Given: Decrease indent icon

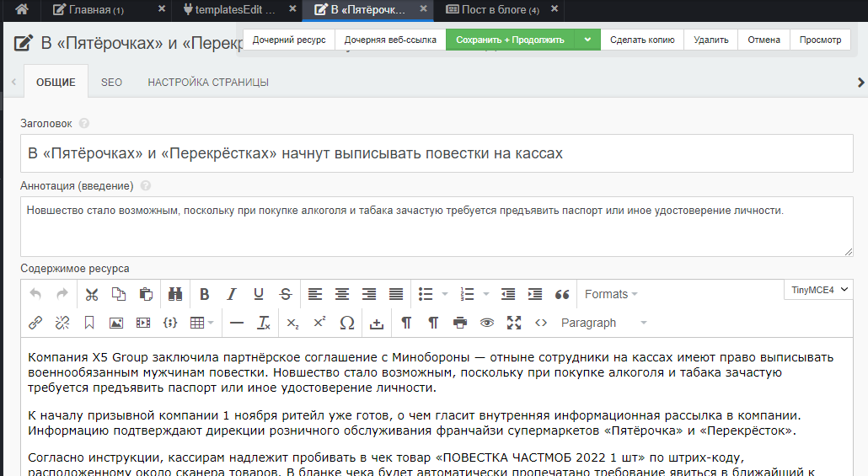Looking at the screenshot, I should tap(508, 294).
